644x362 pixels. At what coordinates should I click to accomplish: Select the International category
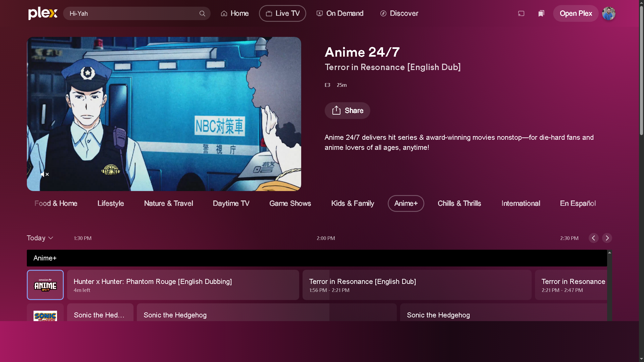[x=521, y=203]
